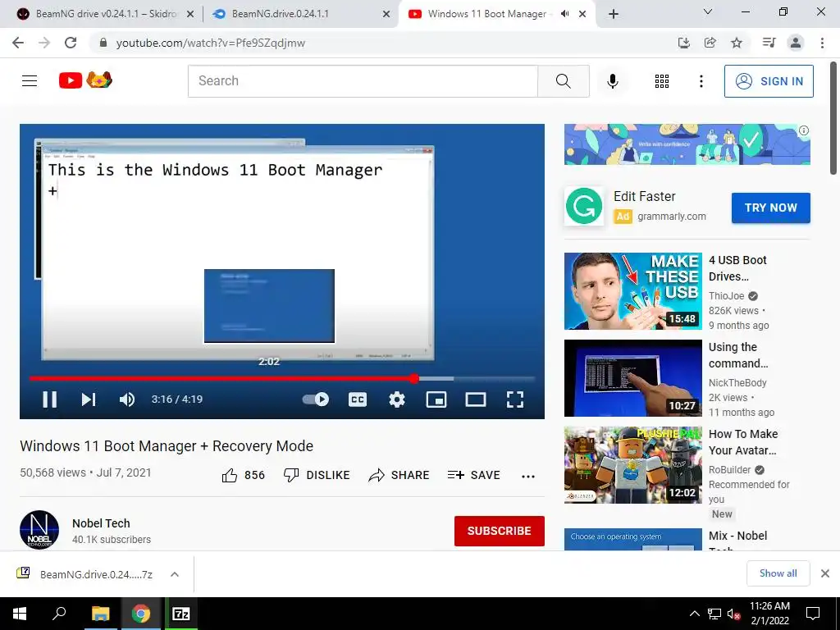Show hidden system tray icons

click(694, 614)
